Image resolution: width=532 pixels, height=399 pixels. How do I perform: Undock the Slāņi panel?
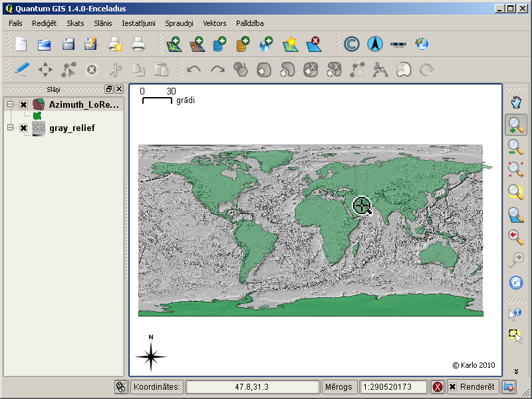tap(109, 89)
